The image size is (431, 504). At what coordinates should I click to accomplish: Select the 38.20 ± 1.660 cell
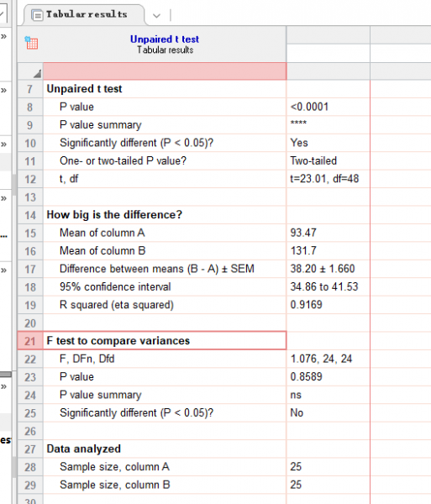point(323,269)
